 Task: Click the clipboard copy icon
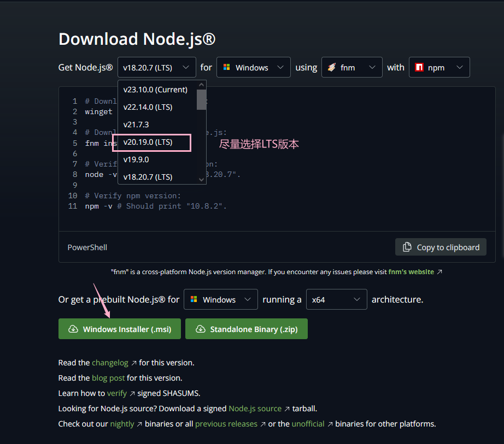point(407,247)
